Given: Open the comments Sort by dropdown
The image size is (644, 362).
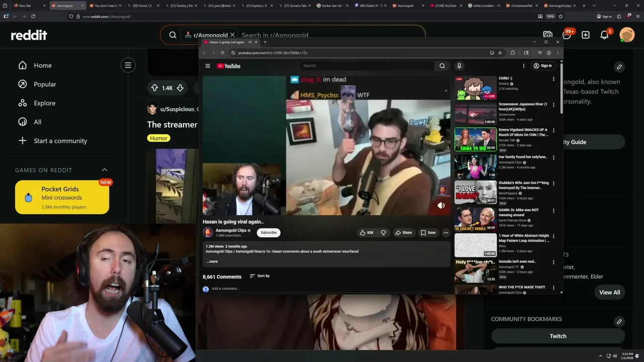Looking at the screenshot, I should [x=260, y=276].
